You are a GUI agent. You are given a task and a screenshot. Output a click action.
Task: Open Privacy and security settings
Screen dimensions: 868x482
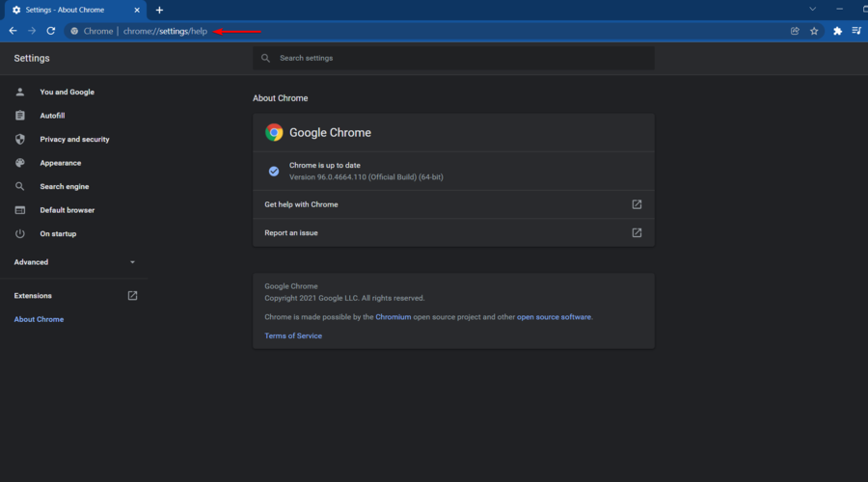pyautogui.click(x=74, y=140)
